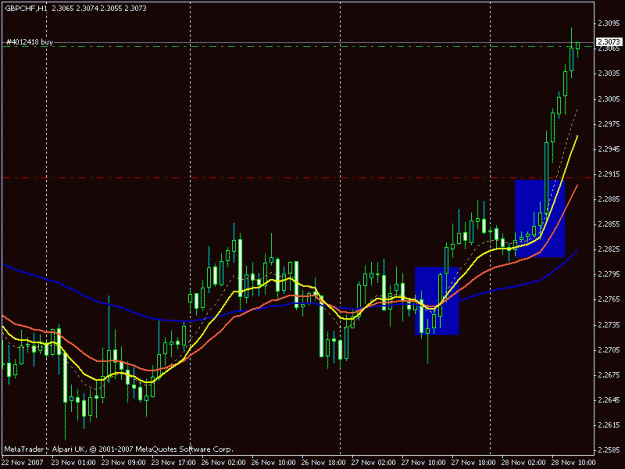Click the 2.2855 price axis label
The height and width of the screenshot is (469, 625).
click(609, 224)
